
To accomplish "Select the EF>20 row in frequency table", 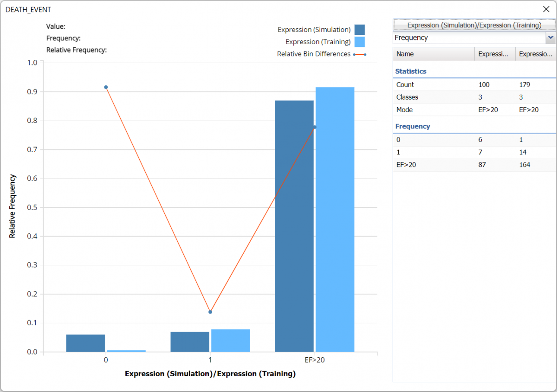I will click(x=473, y=165).
